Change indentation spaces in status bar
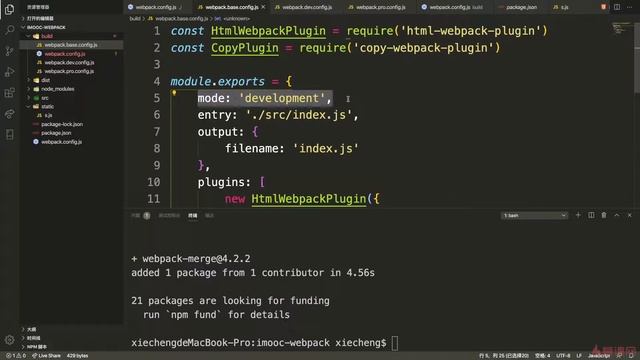The image size is (640, 360). click(x=542, y=356)
